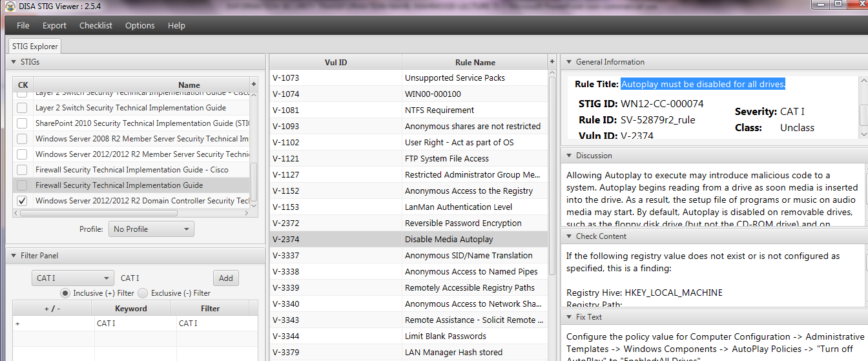Image resolution: width=868 pixels, height=361 pixels.
Task: Select the V-1121 FTP System File Access row
Action: (x=409, y=159)
